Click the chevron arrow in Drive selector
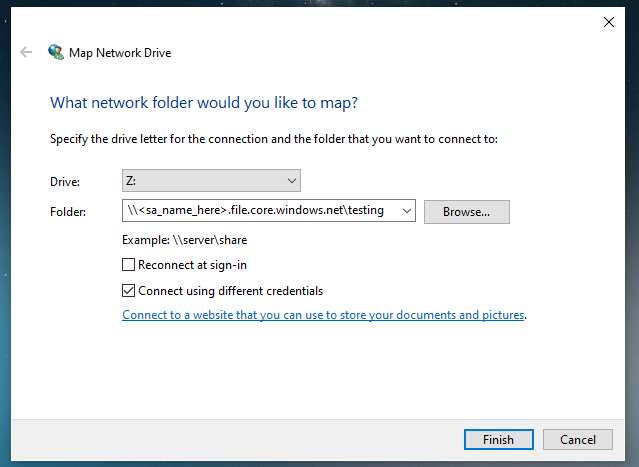 (292, 181)
